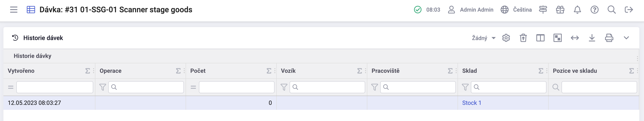Viewport: 644px width, 121px height.
Task: Open the notifications bell
Action: (577, 10)
